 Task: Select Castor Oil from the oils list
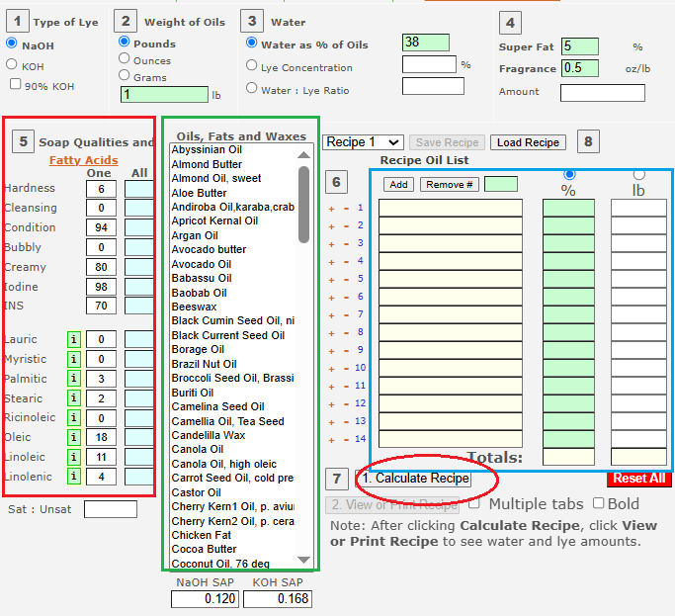195,492
